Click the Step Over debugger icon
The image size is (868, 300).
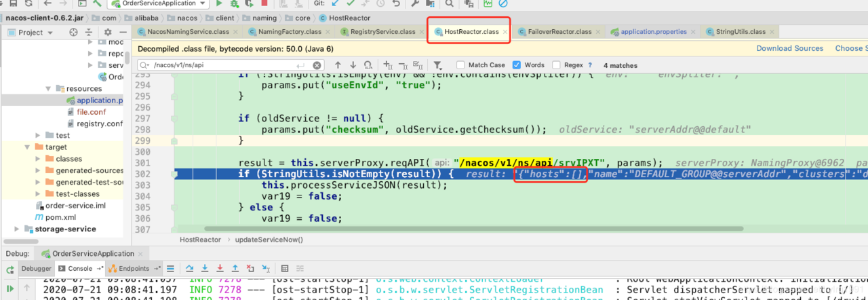click(190, 269)
